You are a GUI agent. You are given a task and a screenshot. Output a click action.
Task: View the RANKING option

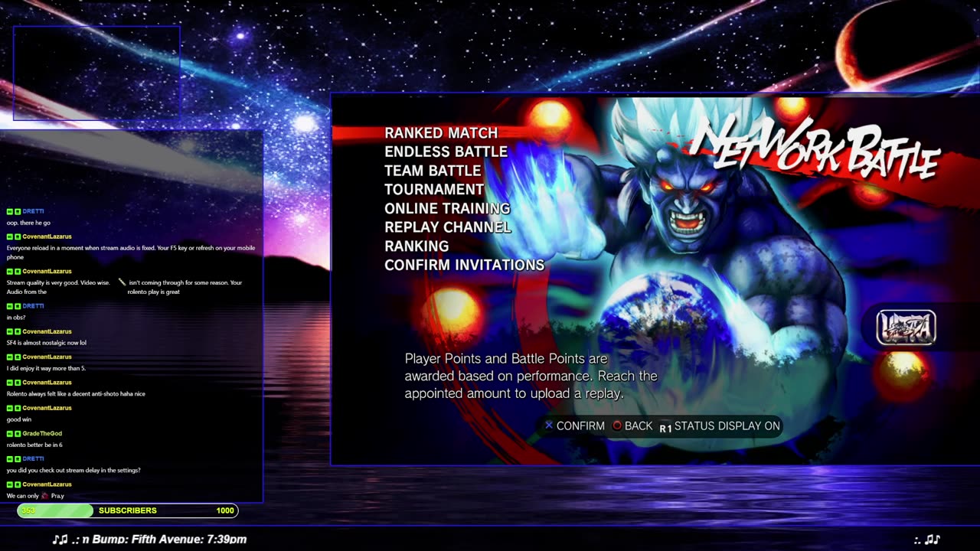(x=416, y=246)
